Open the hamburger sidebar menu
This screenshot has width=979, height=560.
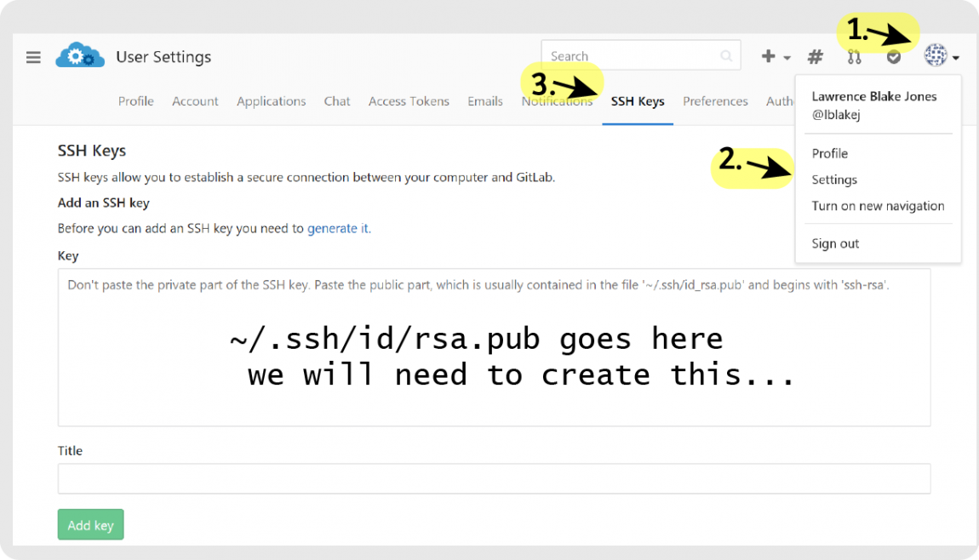click(33, 58)
